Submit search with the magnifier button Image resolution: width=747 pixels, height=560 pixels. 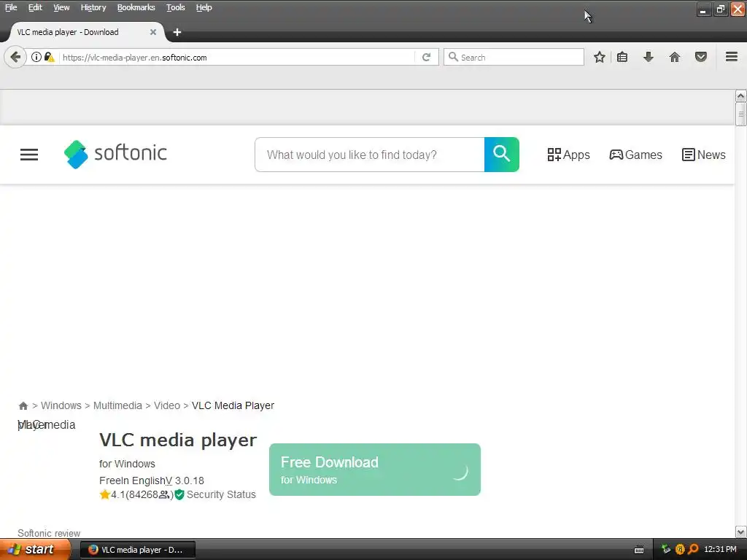(x=502, y=155)
